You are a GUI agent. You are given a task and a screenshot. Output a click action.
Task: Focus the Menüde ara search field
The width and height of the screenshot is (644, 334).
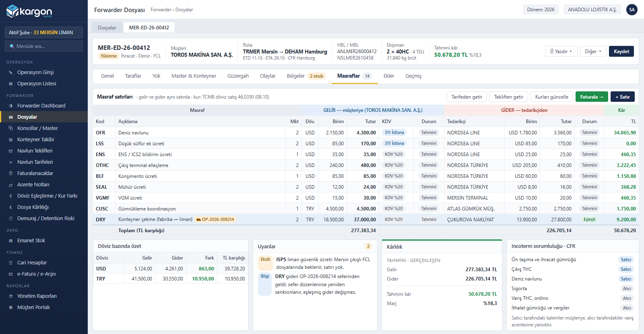click(44, 46)
